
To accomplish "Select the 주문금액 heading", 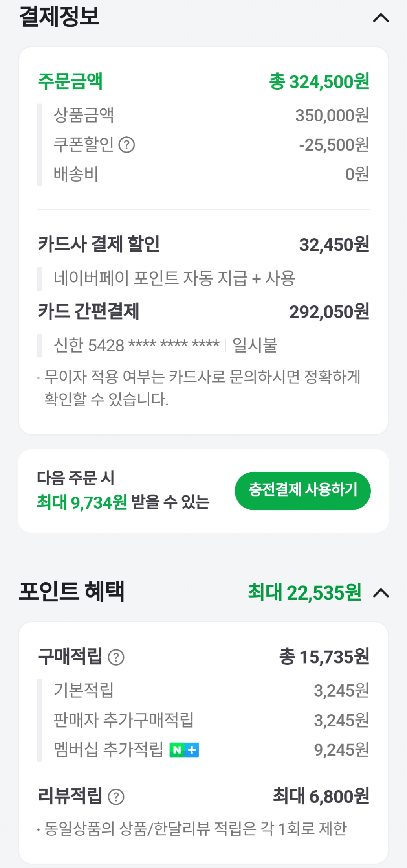I will coord(70,81).
